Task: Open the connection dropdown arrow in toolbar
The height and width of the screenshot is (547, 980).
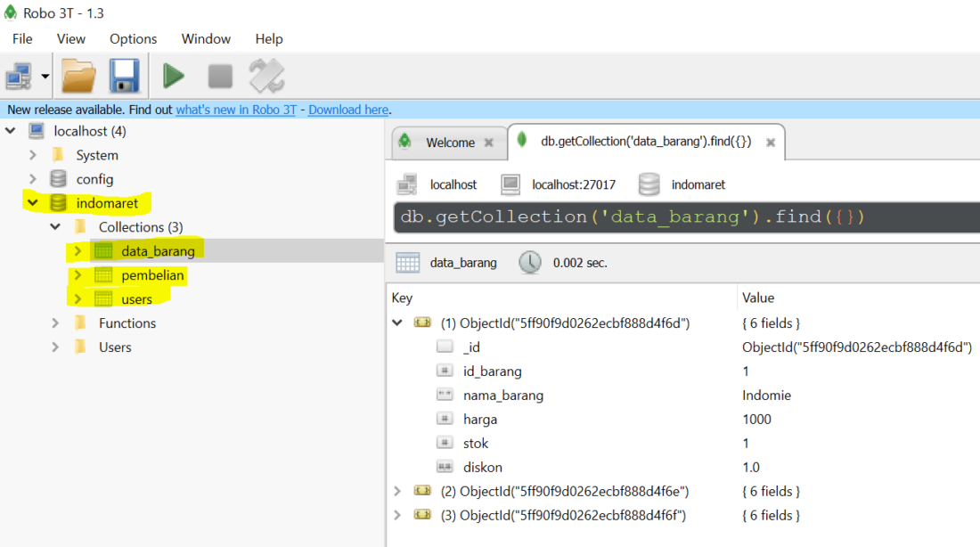Action: 45,77
